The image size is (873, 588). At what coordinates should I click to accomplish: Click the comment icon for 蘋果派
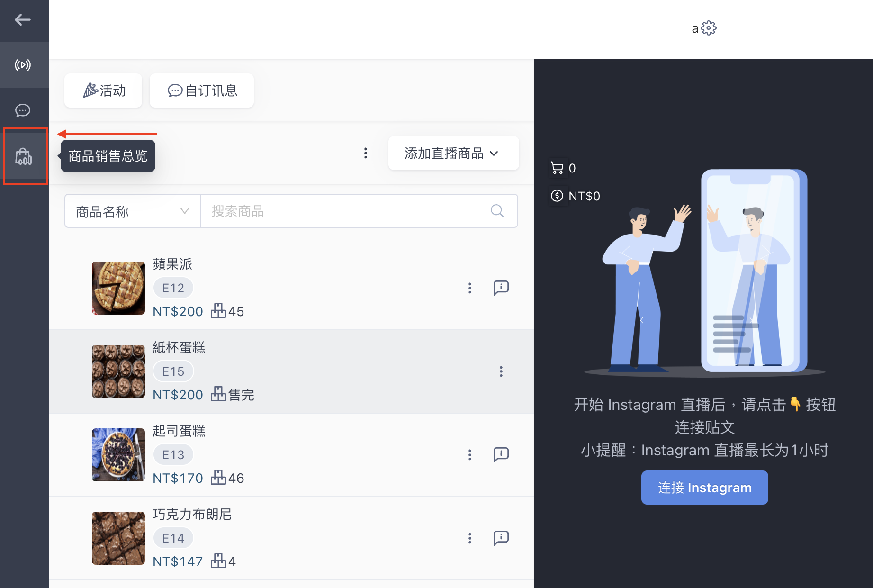[x=501, y=288]
